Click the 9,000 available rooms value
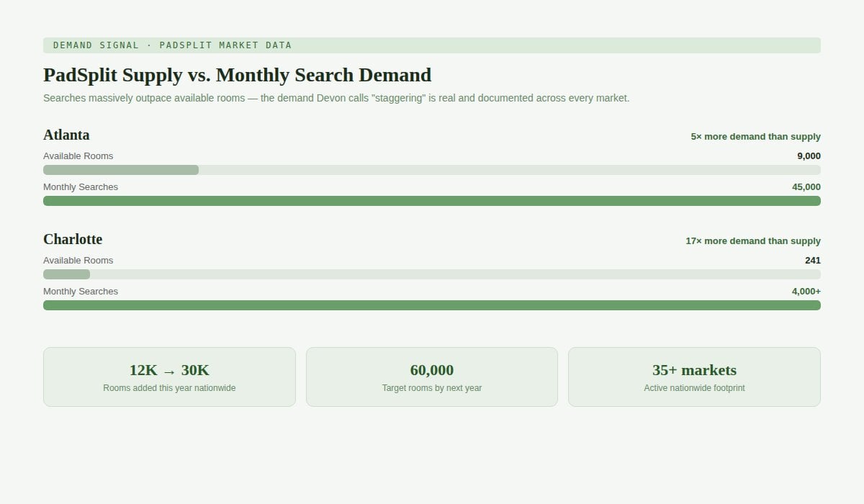This screenshot has width=864, height=504. (809, 156)
